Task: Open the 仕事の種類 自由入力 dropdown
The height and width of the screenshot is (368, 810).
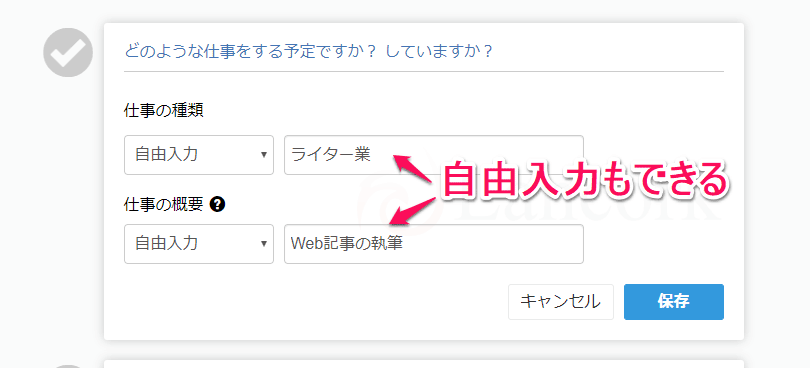Action: [199, 155]
